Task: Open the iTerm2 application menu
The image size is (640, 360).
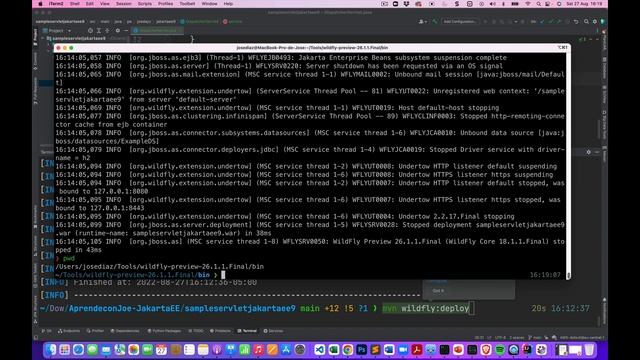Action: (x=56, y=4)
